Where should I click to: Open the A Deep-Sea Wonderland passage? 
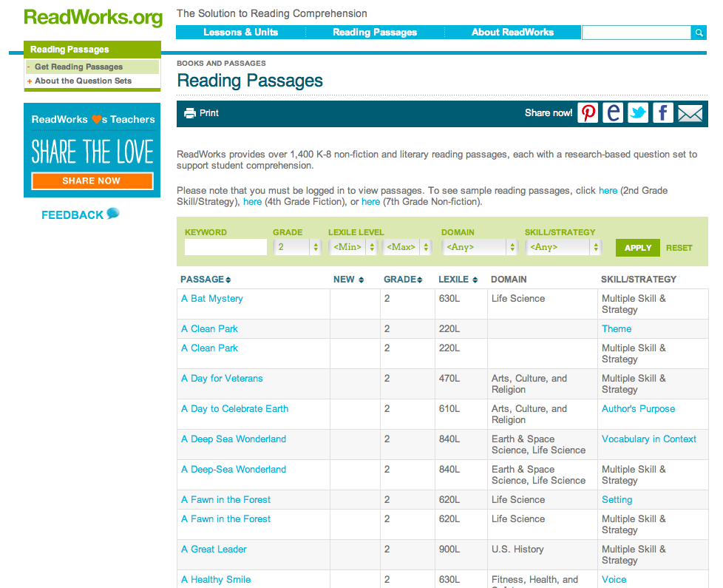(x=234, y=470)
